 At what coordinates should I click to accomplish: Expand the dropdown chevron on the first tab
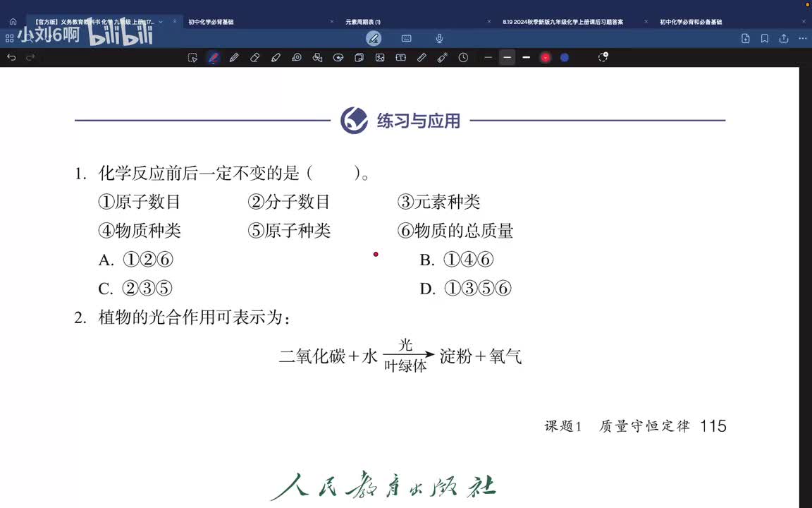click(x=161, y=22)
